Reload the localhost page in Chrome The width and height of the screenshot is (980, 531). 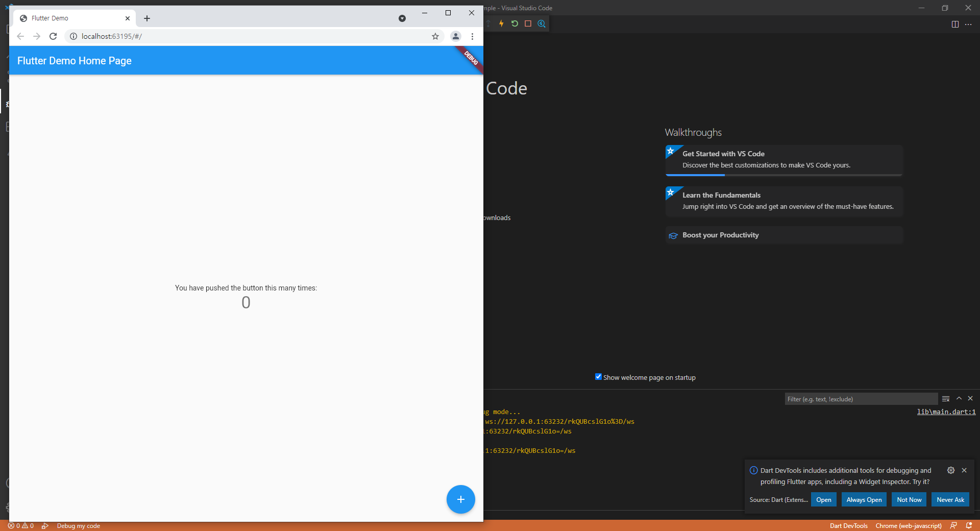(53, 36)
